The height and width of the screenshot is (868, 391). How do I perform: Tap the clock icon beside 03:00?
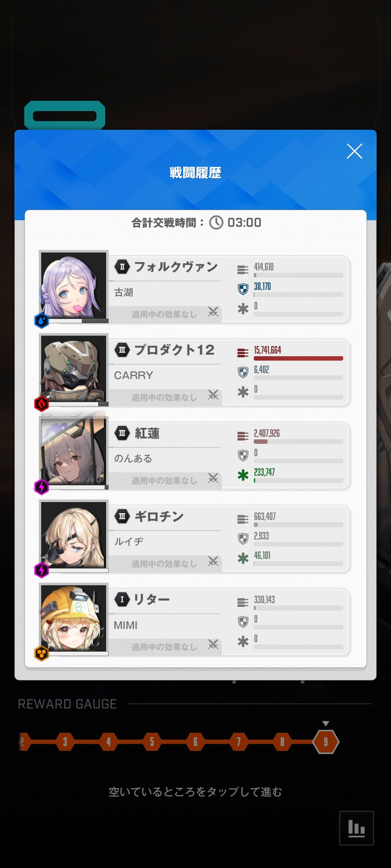click(216, 223)
